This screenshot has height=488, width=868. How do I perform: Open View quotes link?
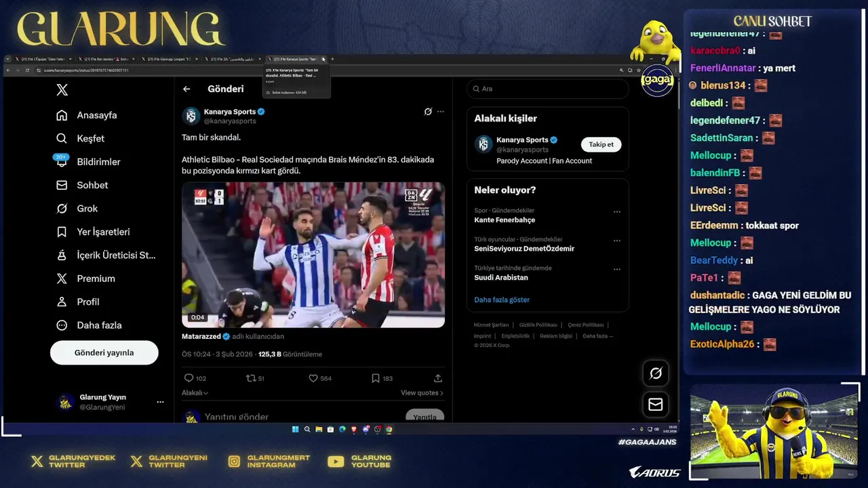point(422,392)
